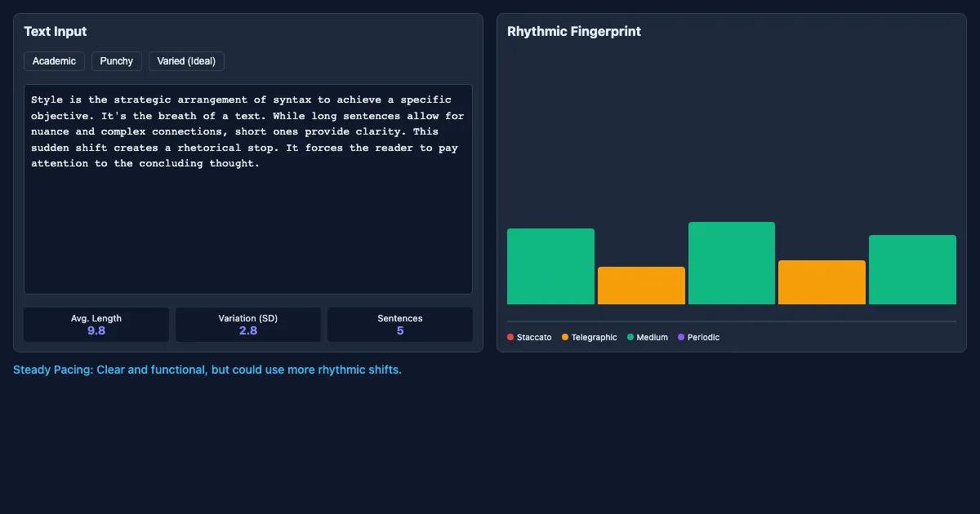Select the third bar, tallest green
This screenshot has height=514, width=980.
pos(732,264)
